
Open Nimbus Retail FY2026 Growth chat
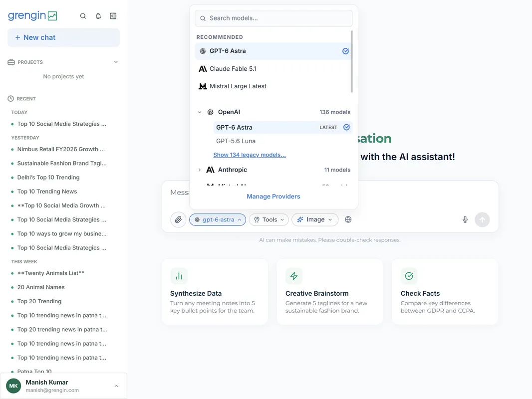coord(61,149)
